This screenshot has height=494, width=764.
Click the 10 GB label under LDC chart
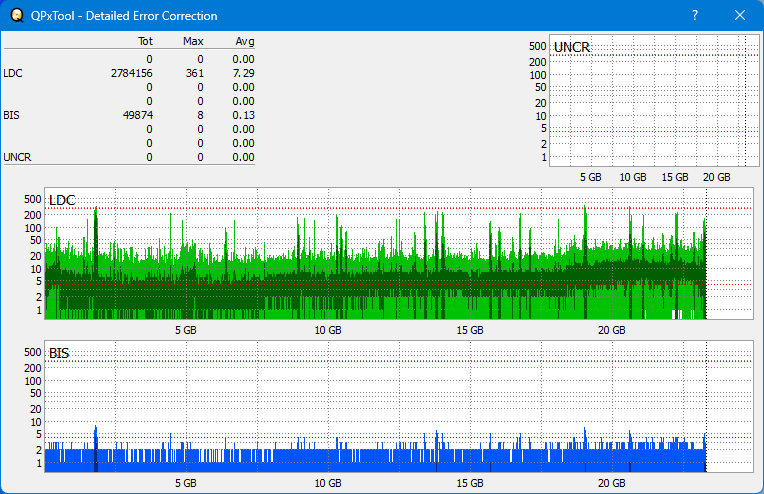328,330
